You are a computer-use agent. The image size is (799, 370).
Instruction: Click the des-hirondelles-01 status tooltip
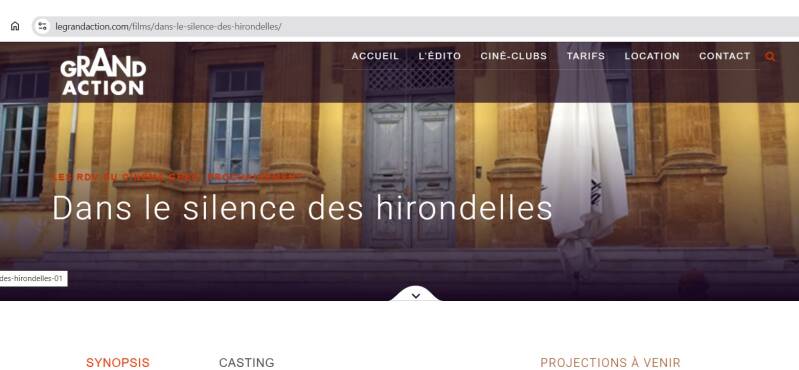(x=34, y=279)
